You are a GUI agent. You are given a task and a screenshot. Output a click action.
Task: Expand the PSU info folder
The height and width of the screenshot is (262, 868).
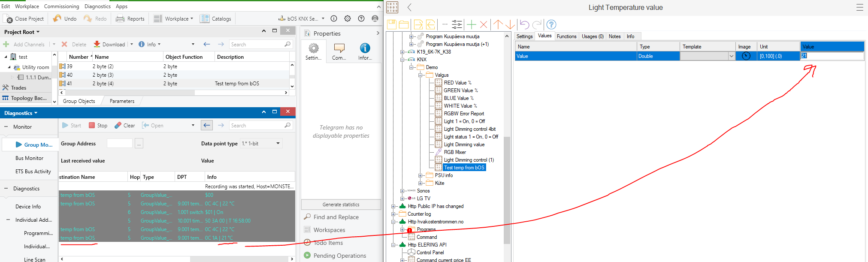click(x=420, y=175)
